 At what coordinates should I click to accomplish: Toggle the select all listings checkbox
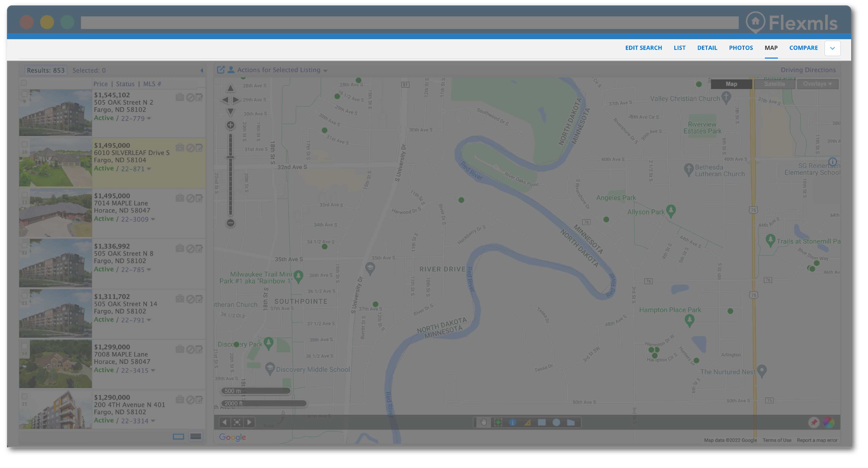tap(23, 83)
